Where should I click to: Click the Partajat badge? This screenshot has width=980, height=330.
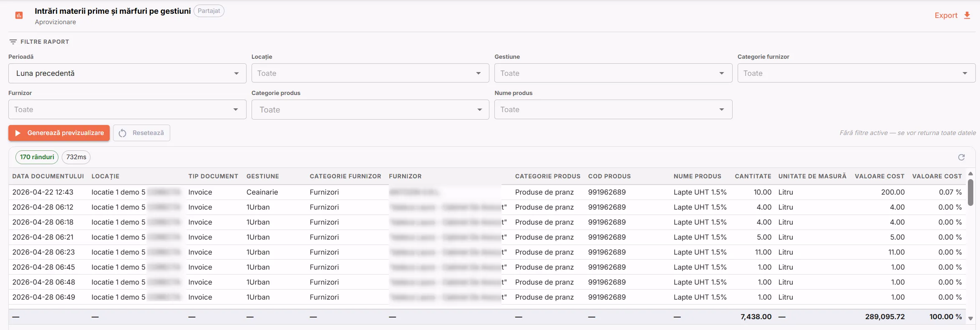click(209, 11)
